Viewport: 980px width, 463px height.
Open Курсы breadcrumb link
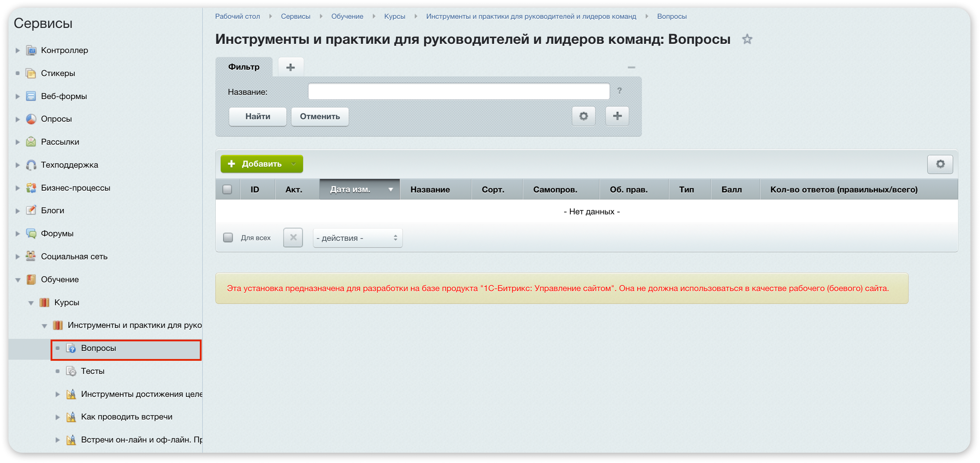[x=395, y=16]
